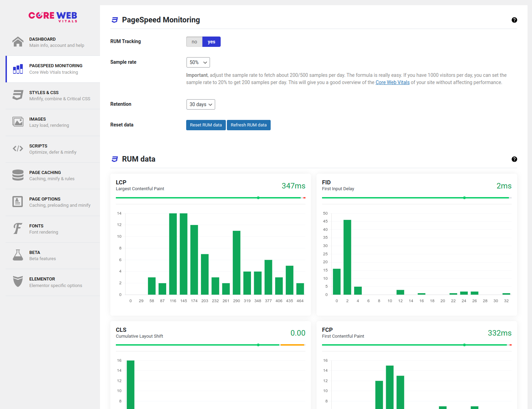Open Fonts rendering settings
Viewport: 532px width, 409px height.
point(53,229)
